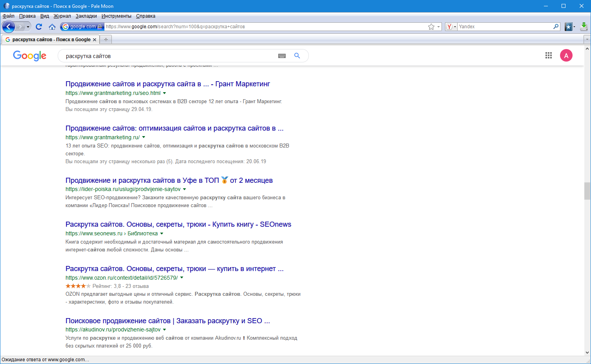Close the Google search results tab
Screen dimensions: 591x364
point(95,40)
